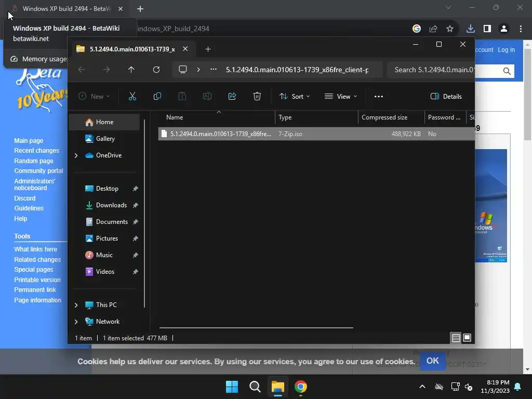Expand the OneDrive tree node
Viewport: 532px width, 399px height.
tap(76, 155)
